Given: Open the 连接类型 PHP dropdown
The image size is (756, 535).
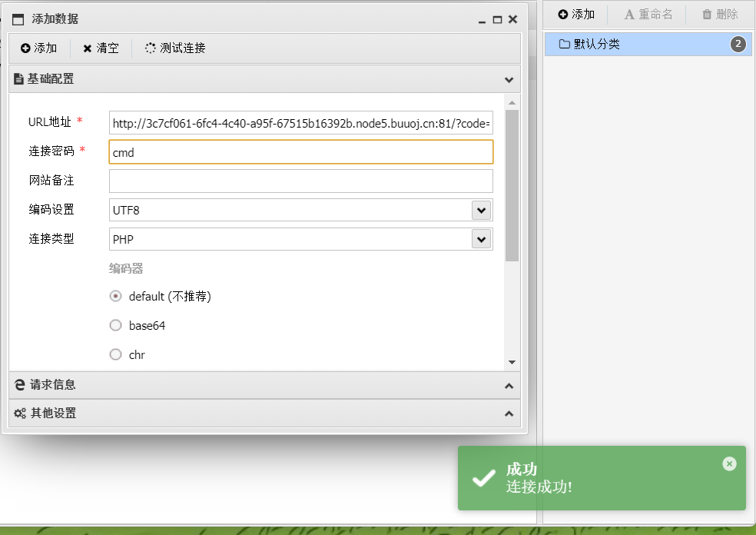Looking at the screenshot, I should click(481, 239).
